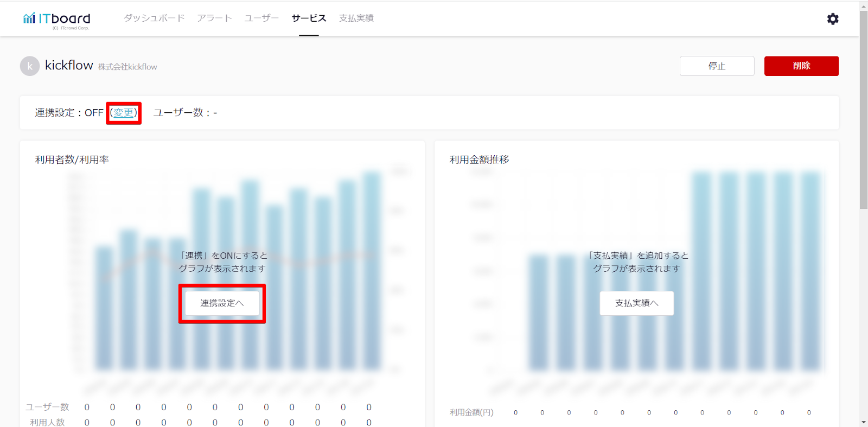Click the 変更 link beside 連携設定
Viewport: 868px width, 427px height.
(x=123, y=113)
